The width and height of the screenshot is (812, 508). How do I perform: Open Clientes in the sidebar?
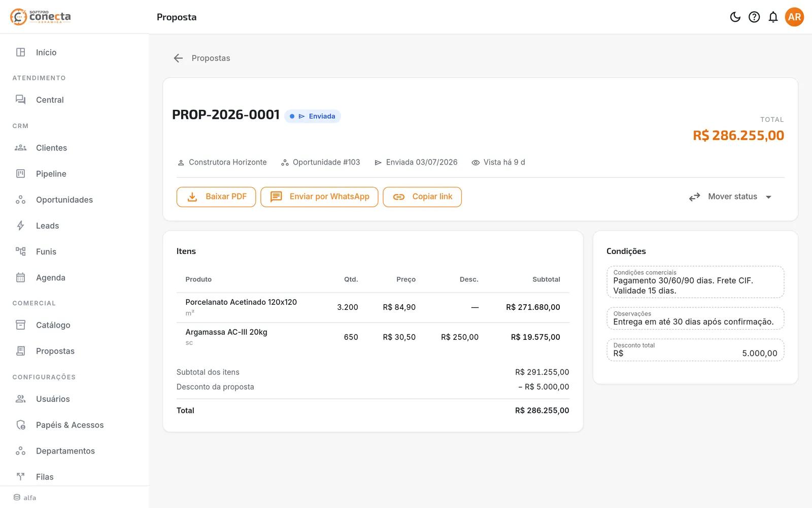(x=75, y=148)
